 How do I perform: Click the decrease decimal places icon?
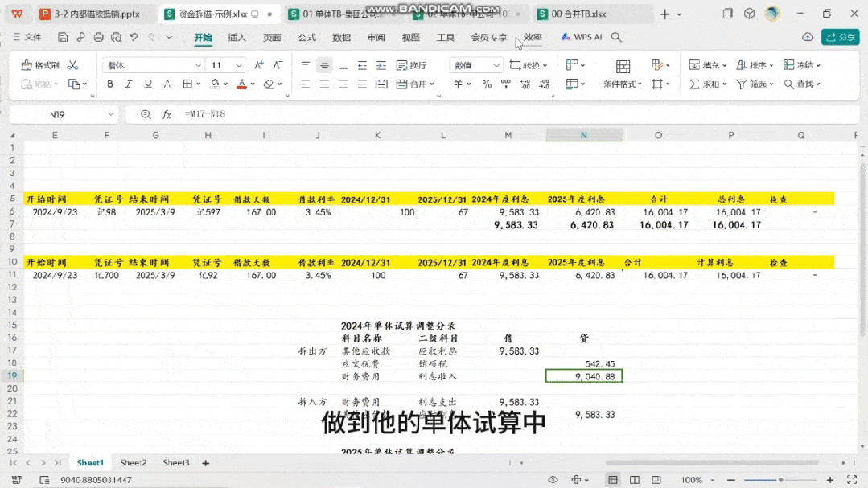point(544,84)
